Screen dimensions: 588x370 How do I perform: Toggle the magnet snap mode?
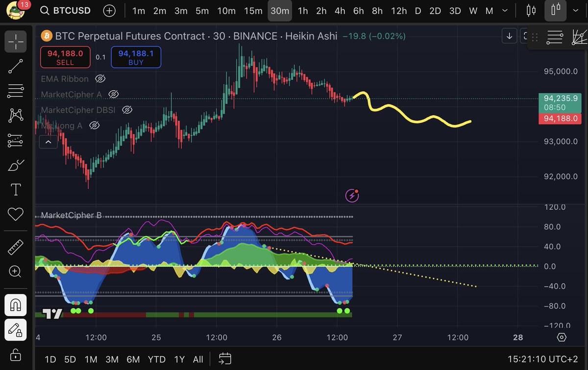point(16,305)
